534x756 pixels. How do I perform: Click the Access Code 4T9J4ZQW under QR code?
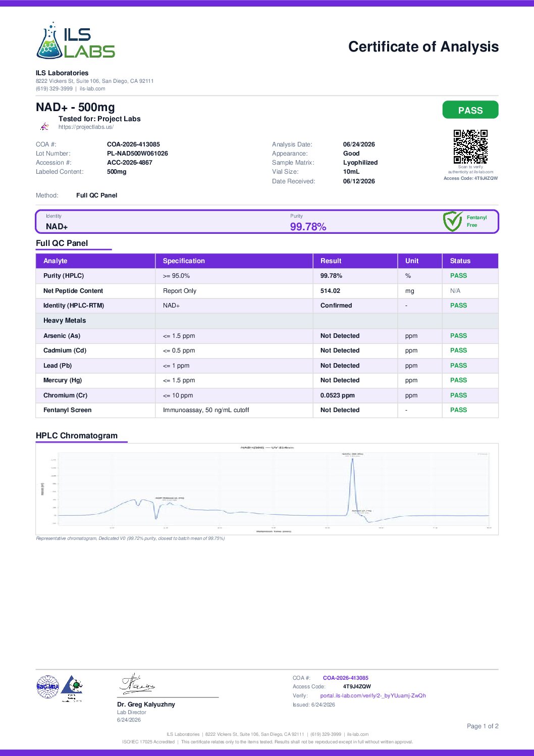(x=470, y=178)
